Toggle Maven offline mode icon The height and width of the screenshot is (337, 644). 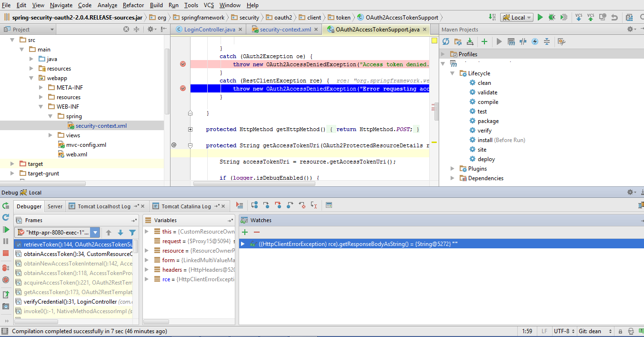coord(523,42)
